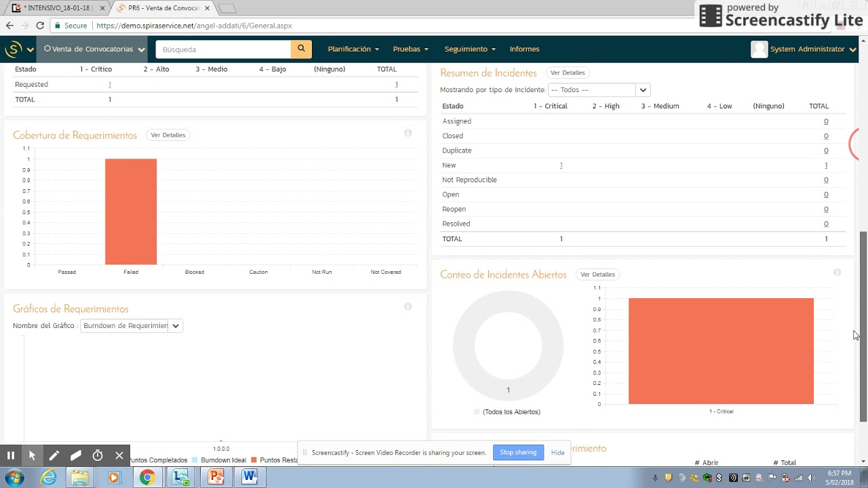Image resolution: width=868 pixels, height=488 pixels.
Task: Open PowerPoint from the taskbar
Action: [216, 478]
